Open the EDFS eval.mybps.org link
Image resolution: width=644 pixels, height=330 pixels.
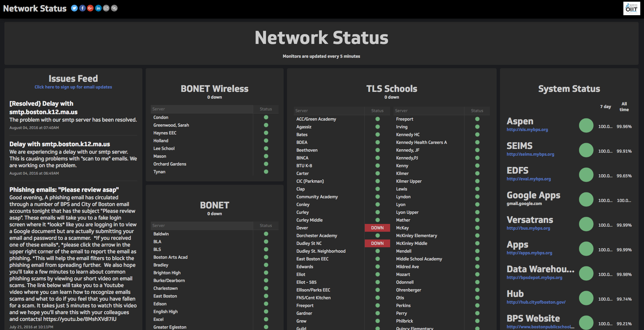[528, 179]
